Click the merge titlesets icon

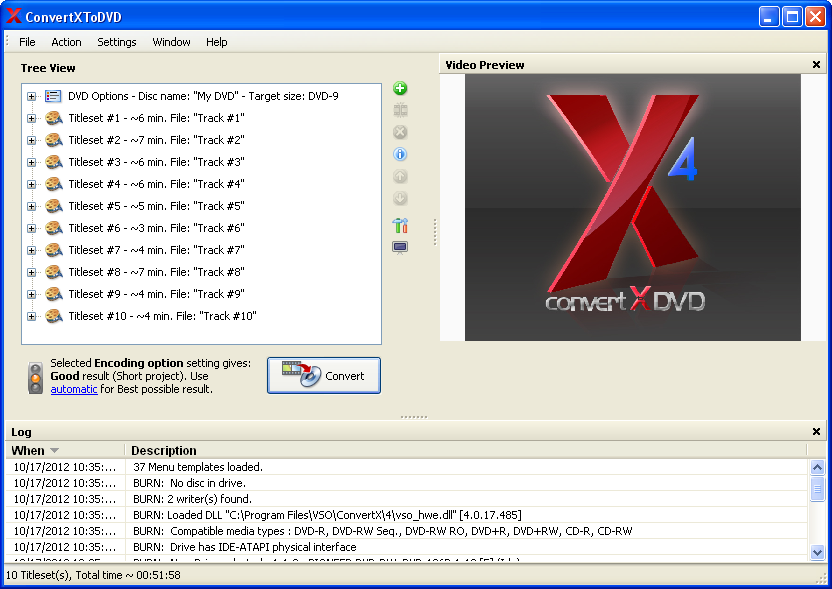click(400, 110)
